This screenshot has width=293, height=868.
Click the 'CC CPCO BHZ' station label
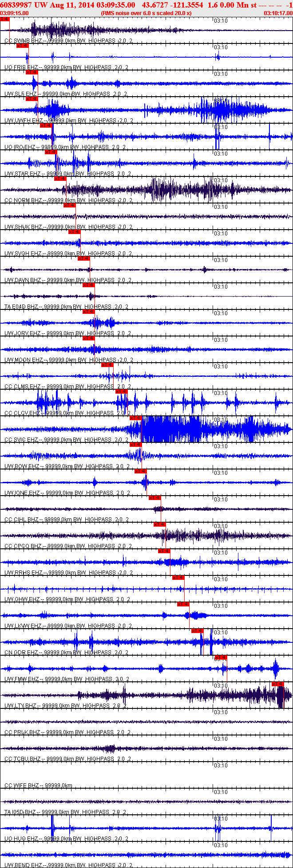point(23,546)
